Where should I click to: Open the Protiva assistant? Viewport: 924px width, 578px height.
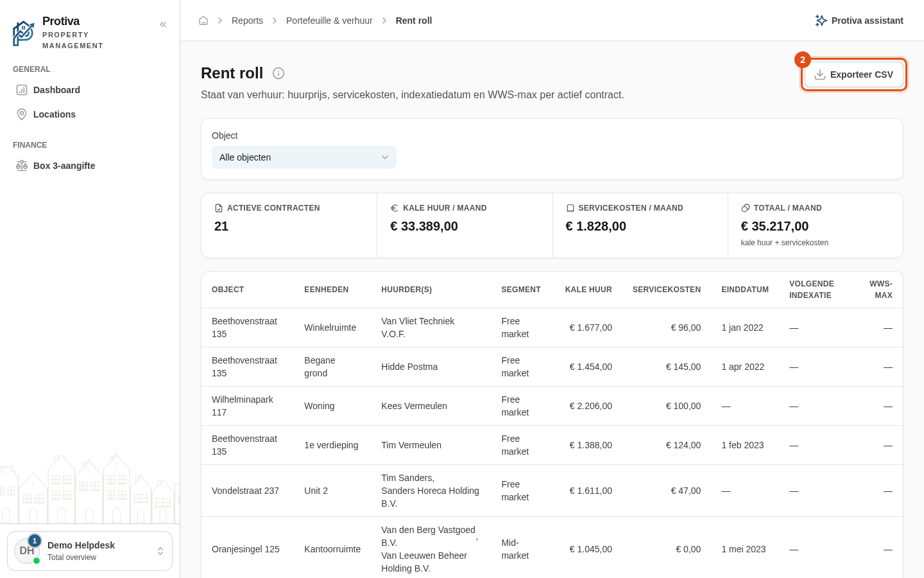(859, 21)
